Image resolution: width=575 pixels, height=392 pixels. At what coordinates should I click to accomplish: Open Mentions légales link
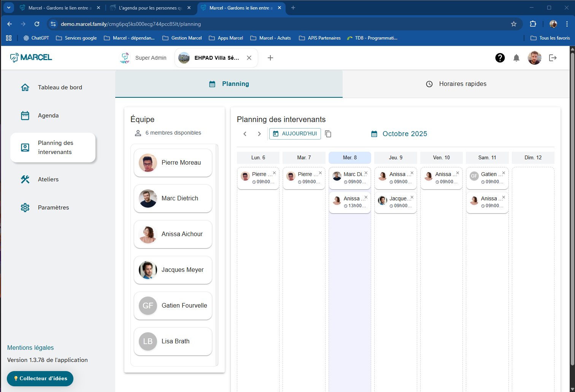30,348
